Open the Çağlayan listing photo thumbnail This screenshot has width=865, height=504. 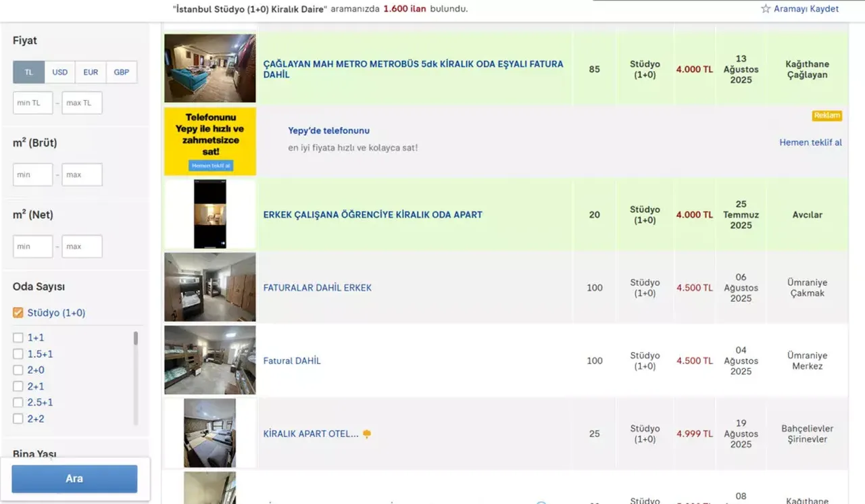(x=209, y=68)
